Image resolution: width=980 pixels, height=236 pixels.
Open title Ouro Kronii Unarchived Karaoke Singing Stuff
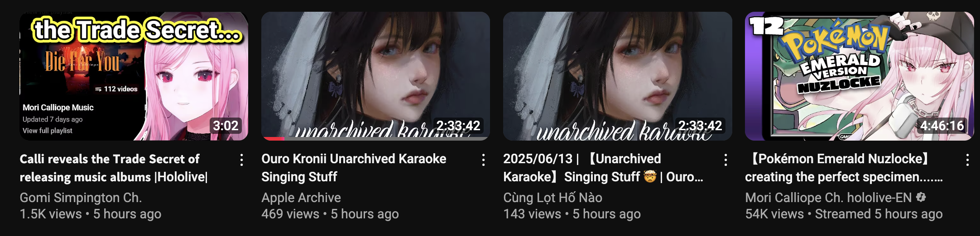click(354, 168)
